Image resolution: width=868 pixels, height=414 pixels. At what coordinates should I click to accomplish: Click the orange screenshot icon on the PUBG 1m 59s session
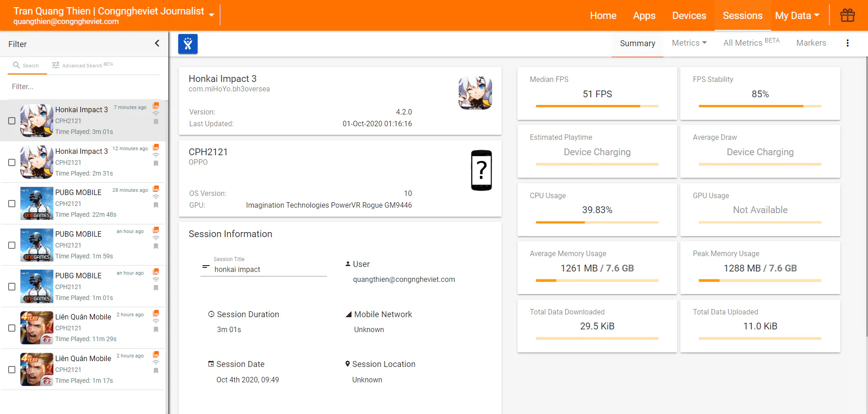click(156, 230)
